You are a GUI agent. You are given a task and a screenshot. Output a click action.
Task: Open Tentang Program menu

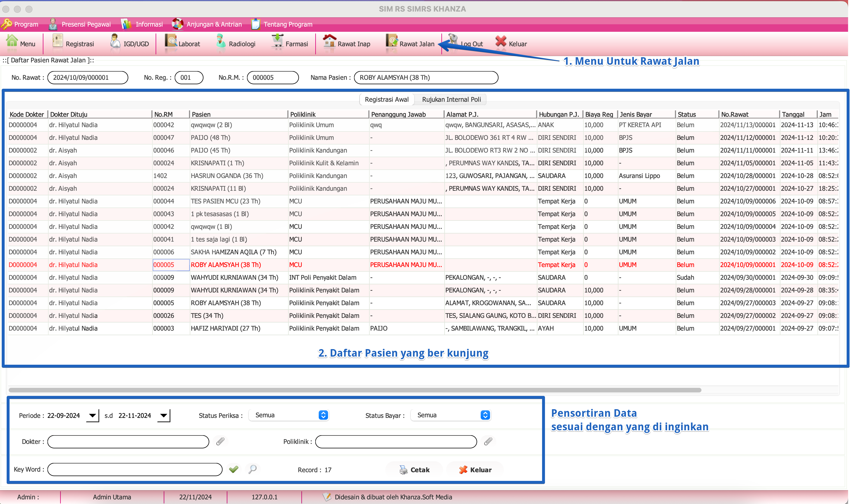(282, 24)
